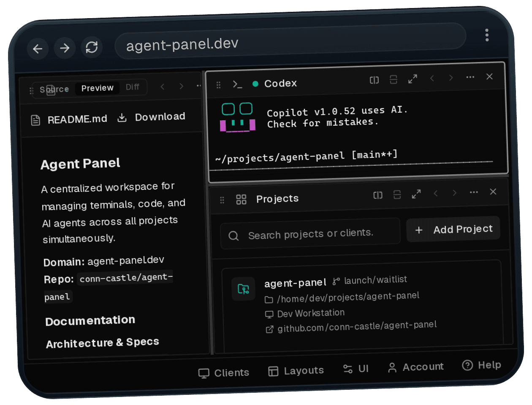
Task: Click the Codex terminal prompt icon
Action: point(237,84)
